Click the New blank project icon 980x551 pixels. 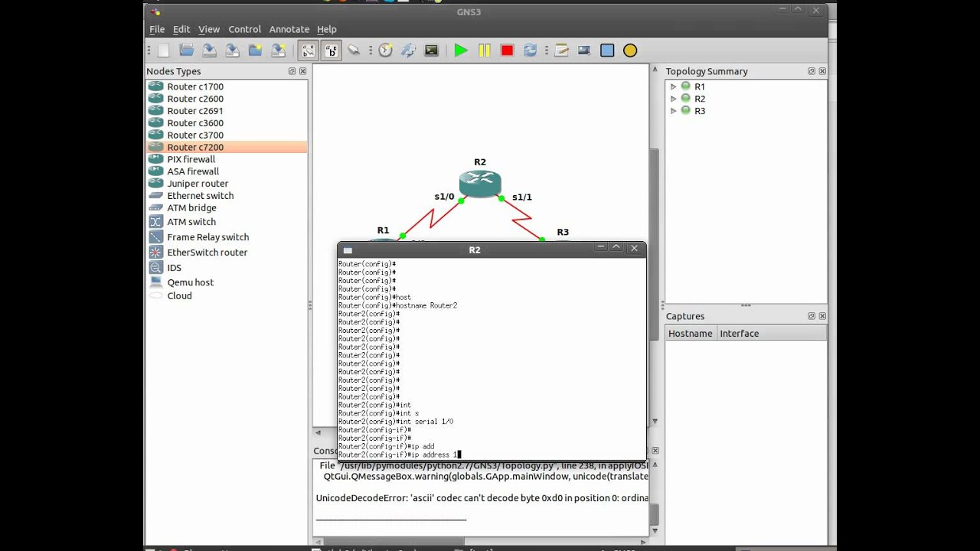pyautogui.click(x=163, y=51)
